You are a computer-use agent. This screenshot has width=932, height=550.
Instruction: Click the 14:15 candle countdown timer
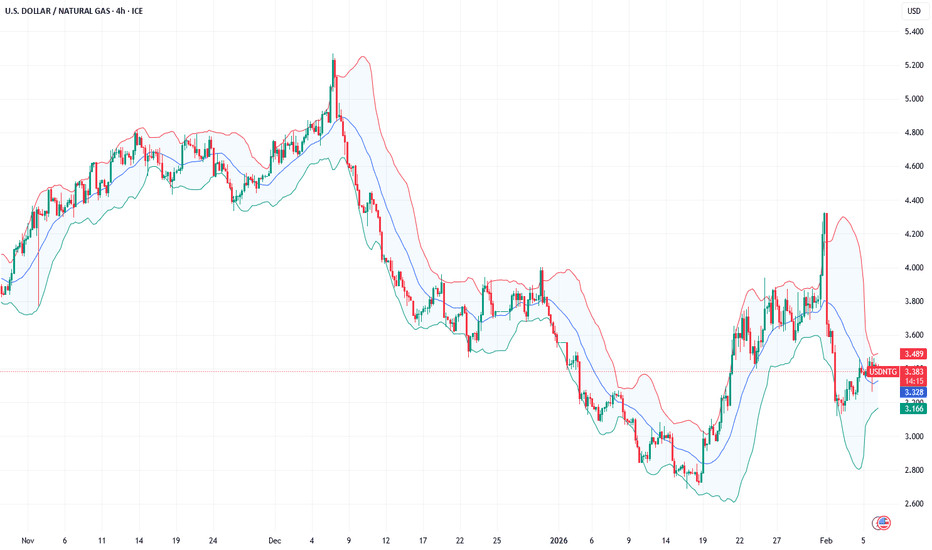pos(914,381)
